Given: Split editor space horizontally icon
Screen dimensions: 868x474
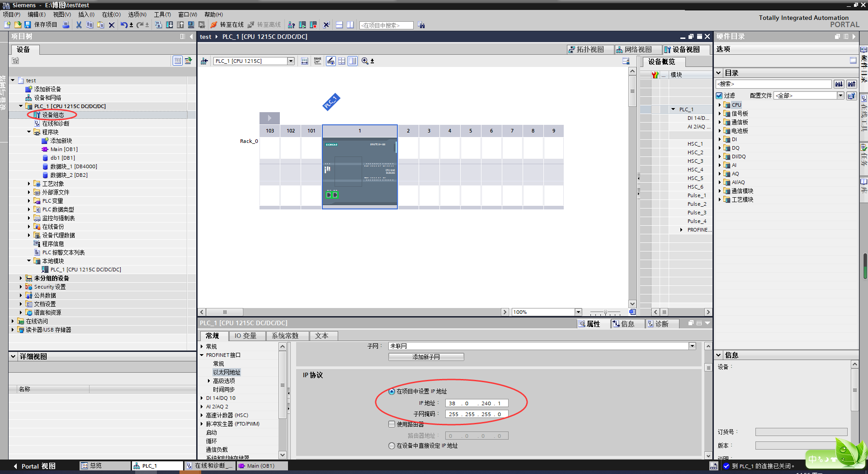Looking at the screenshot, I should tap(339, 25).
